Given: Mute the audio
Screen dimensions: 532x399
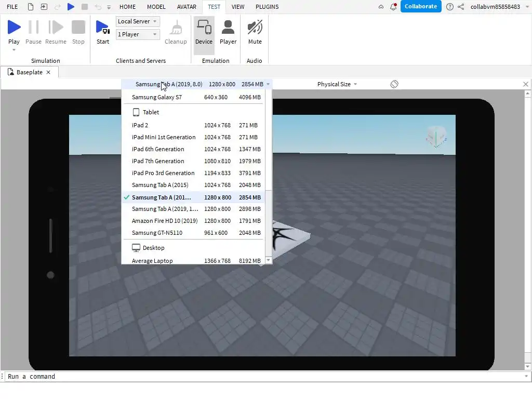Looking at the screenshot, I should click(255, 32).
